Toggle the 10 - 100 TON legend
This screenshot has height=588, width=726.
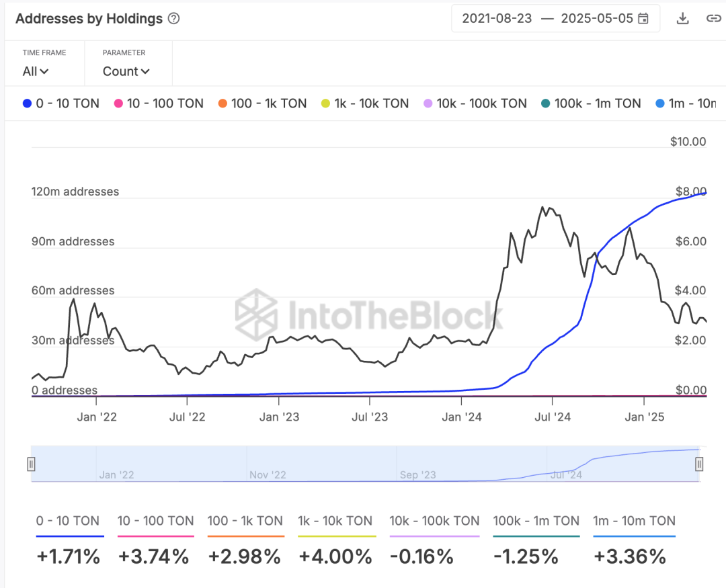[x=159, y=103]
